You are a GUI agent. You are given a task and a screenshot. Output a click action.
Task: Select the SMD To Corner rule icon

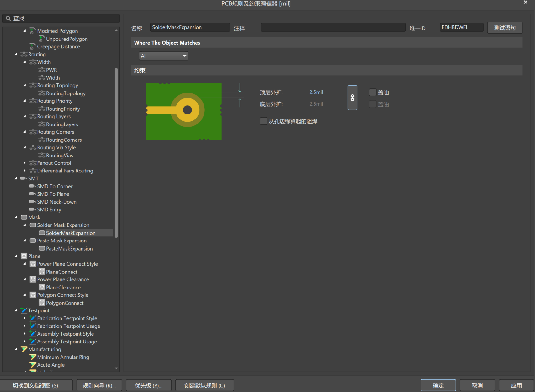coord(33,186)
